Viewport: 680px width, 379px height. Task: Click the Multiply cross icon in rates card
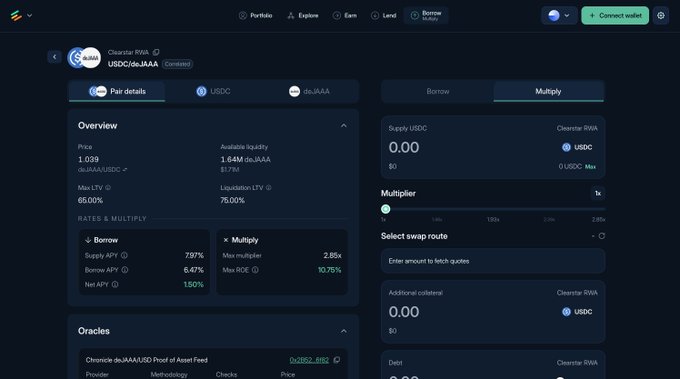tap(226, 240)
